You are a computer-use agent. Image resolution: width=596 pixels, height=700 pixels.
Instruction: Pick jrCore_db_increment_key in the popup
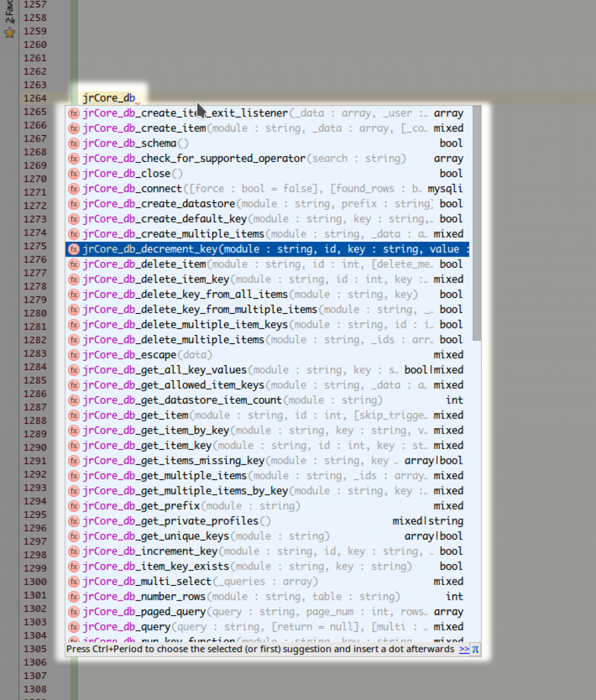click(x=150, y=551)
